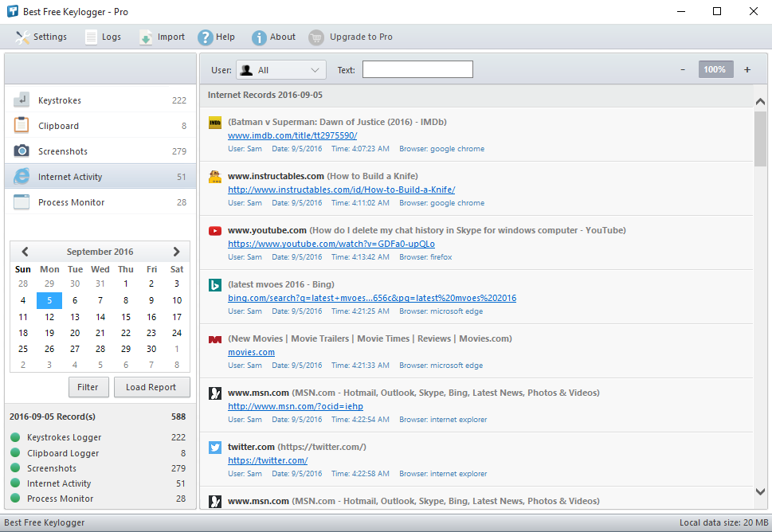Screen dimensions: 772x532
Task: Click the app logo in title bar
Action: pyautogui.click(x=13, y=11)
